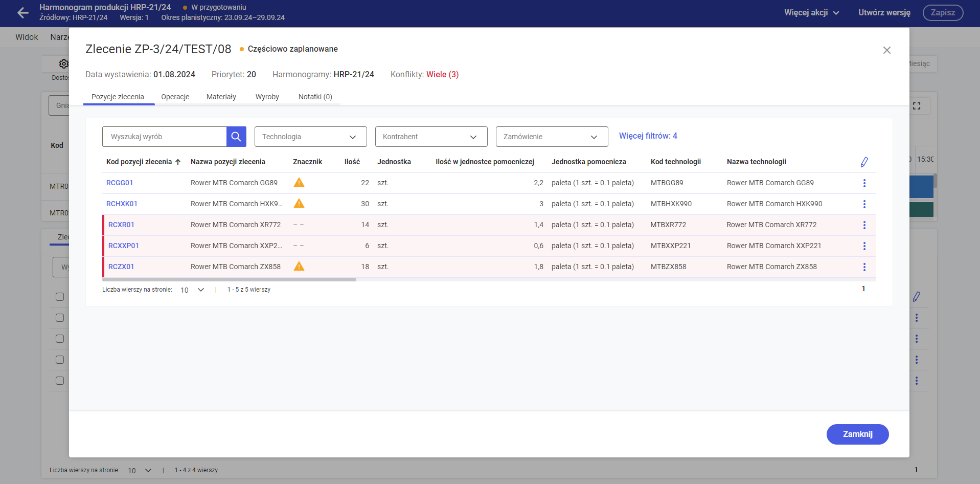Image resolution: width=980 pixels, height=484 pixels.
Task: Focus the Wyszukaj wyrób search field
Action: [x=165, y=137]
